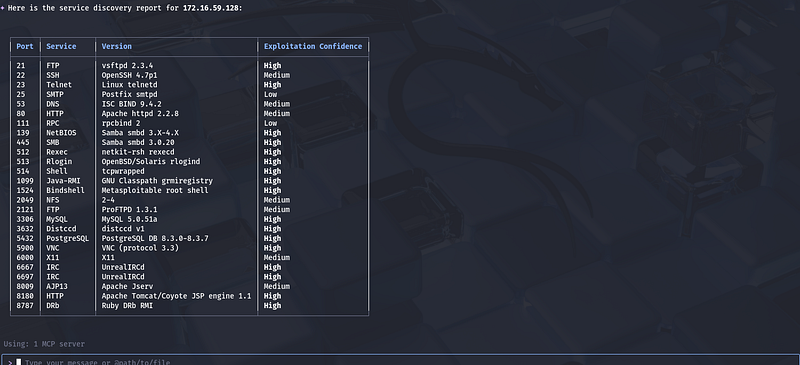Select 'Low' confidence in the RPC row
The width and height of the screenshot is (800, 365).
click(x=270, y=123)
